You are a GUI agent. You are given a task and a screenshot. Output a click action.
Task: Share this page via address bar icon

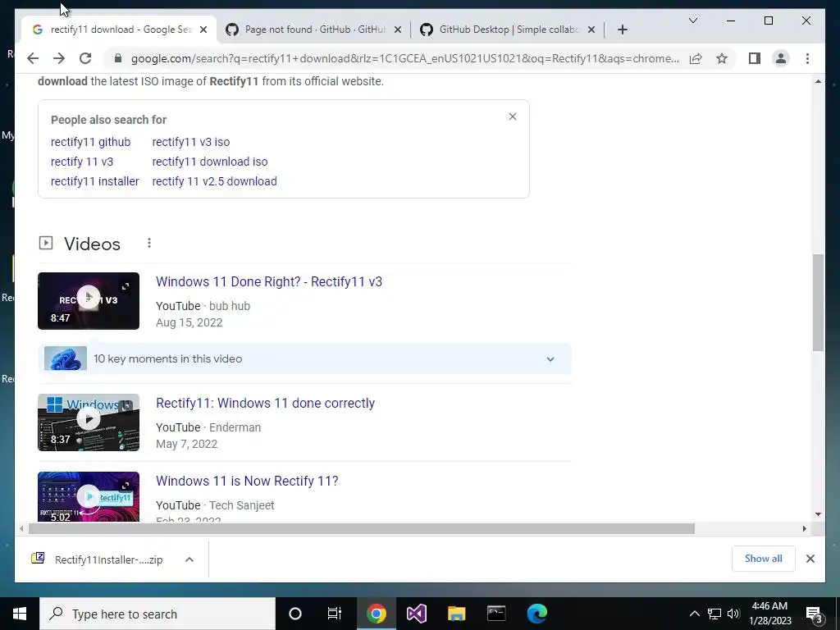pyautogui.click(x=696, y=58)
